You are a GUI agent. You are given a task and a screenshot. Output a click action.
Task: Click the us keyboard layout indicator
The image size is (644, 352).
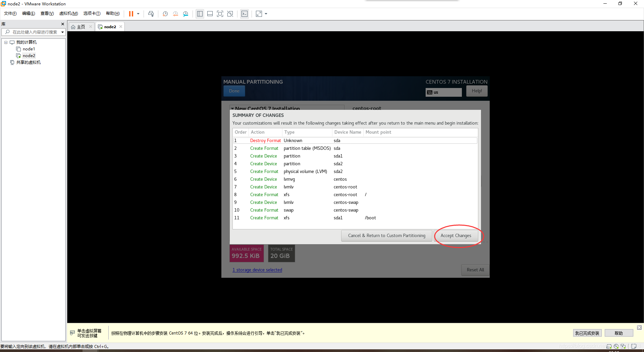click(x=443, y=92)
